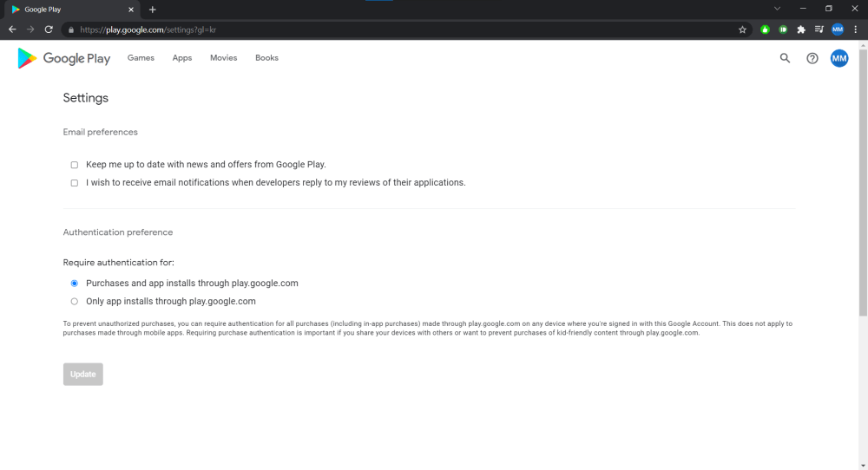Bookmark this page with star icon
This screenshot has height=470, width=868.
coord(742,29)
